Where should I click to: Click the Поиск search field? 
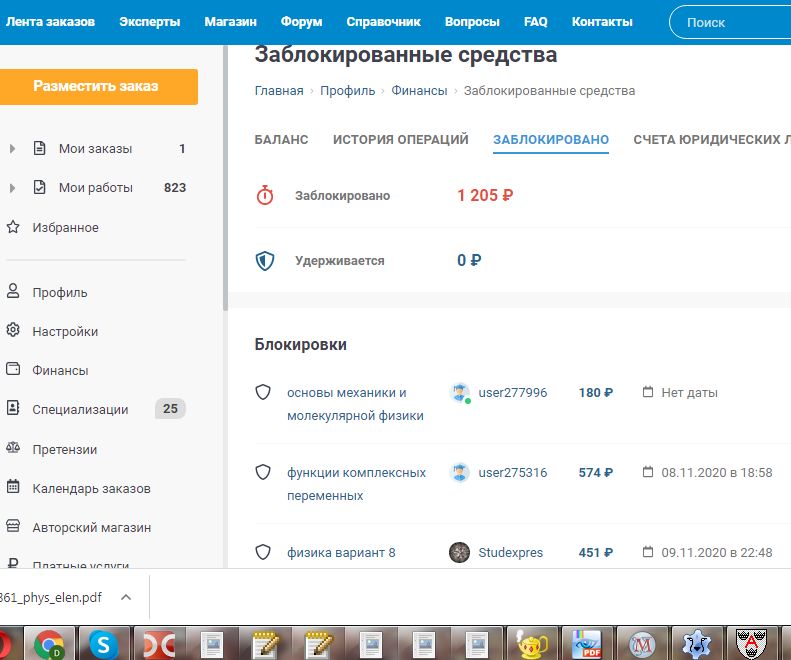735,22
